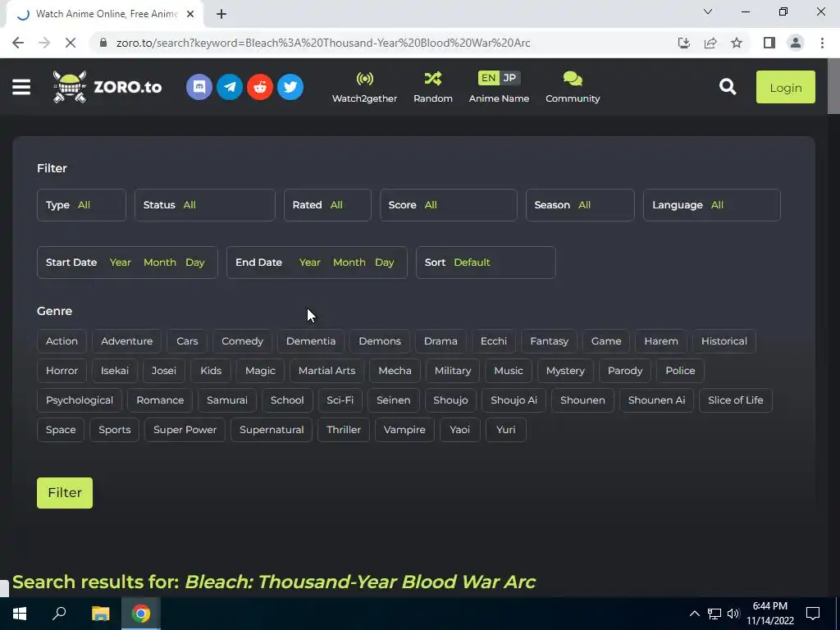Open the Discord social link
Screen dimensions: 840x630
199,87
